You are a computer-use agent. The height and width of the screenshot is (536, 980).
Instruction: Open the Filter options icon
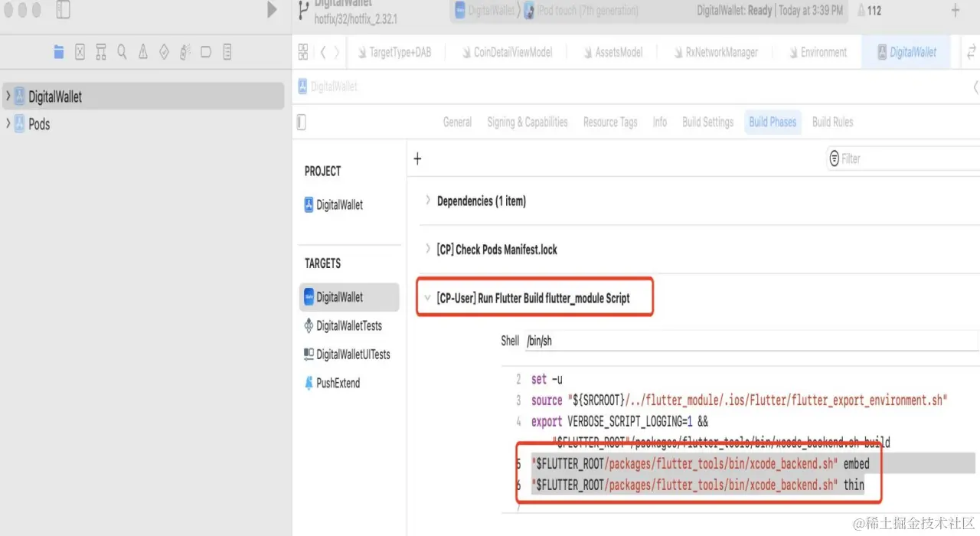pyautogui.click(x=833, y=159)
